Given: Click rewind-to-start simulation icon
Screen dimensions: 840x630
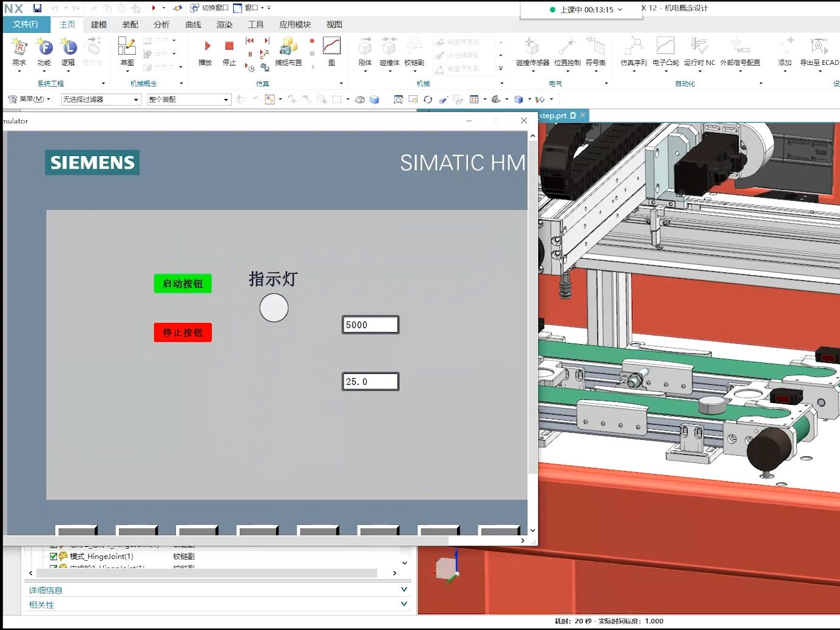Looking at the screenshot, I should (250, 41).
